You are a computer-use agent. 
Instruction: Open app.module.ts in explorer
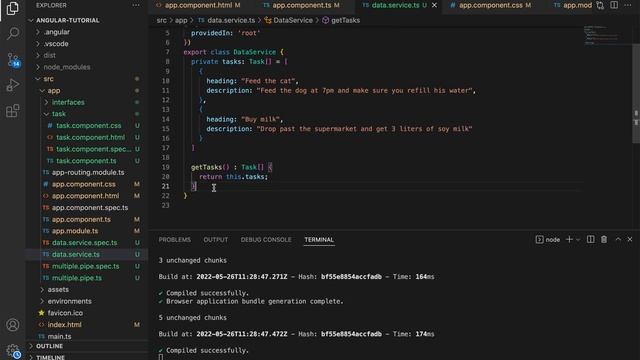[87, 231]
